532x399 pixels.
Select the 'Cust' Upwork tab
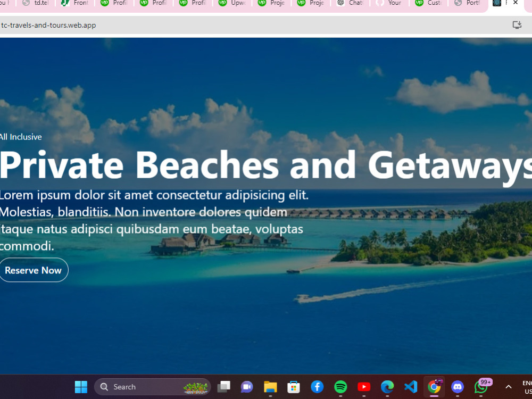(x=429, y=3)
